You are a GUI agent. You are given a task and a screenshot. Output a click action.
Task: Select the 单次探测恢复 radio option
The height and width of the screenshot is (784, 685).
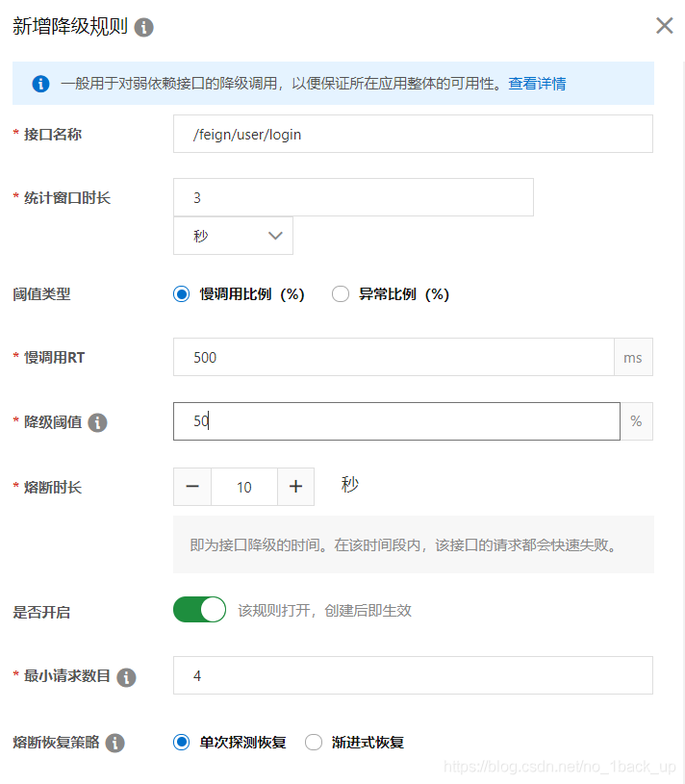coord(182,742)
